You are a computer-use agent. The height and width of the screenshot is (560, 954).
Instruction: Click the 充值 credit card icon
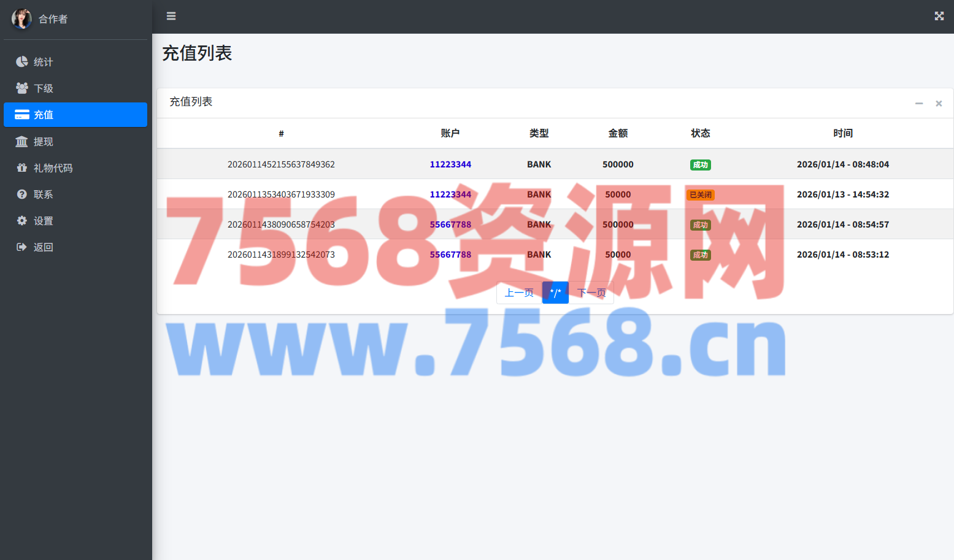pos(22,115)
